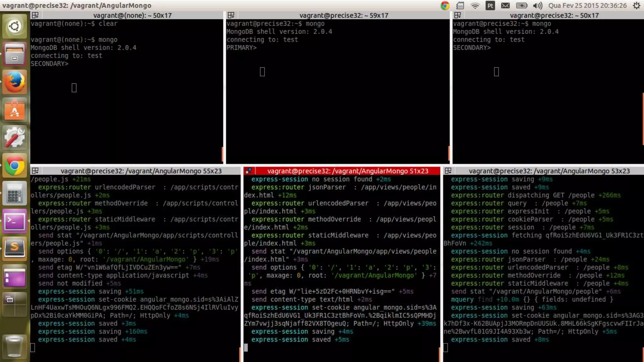Open the Files manager launcher icon
Image resolution: width=644 pixels, height=362 pixels.
(14, 54)
